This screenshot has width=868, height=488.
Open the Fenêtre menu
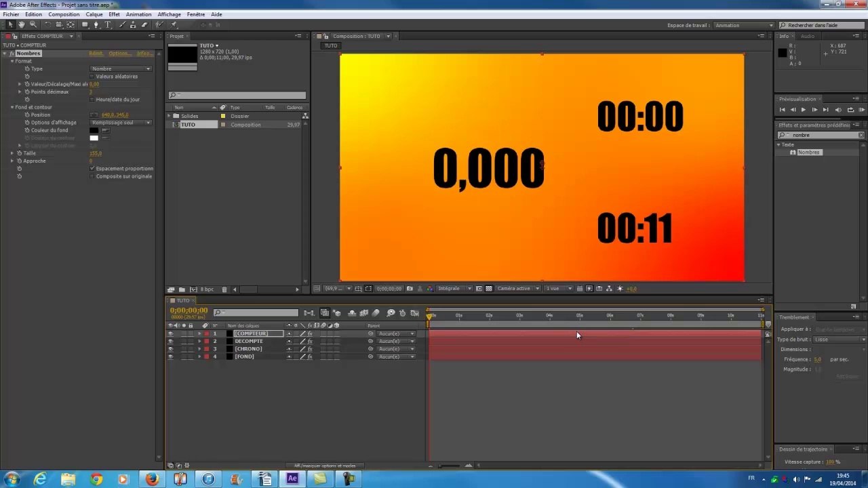[196, 14]
